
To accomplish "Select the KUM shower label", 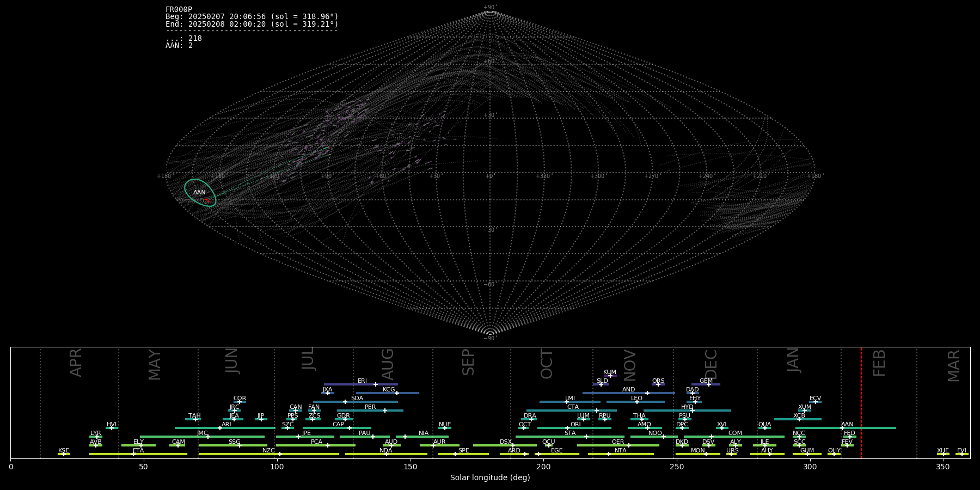I will (610, 372).
